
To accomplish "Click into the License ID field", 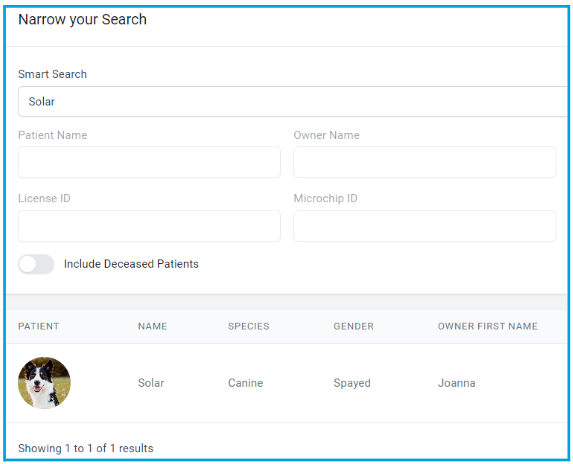I will (149, 226).
